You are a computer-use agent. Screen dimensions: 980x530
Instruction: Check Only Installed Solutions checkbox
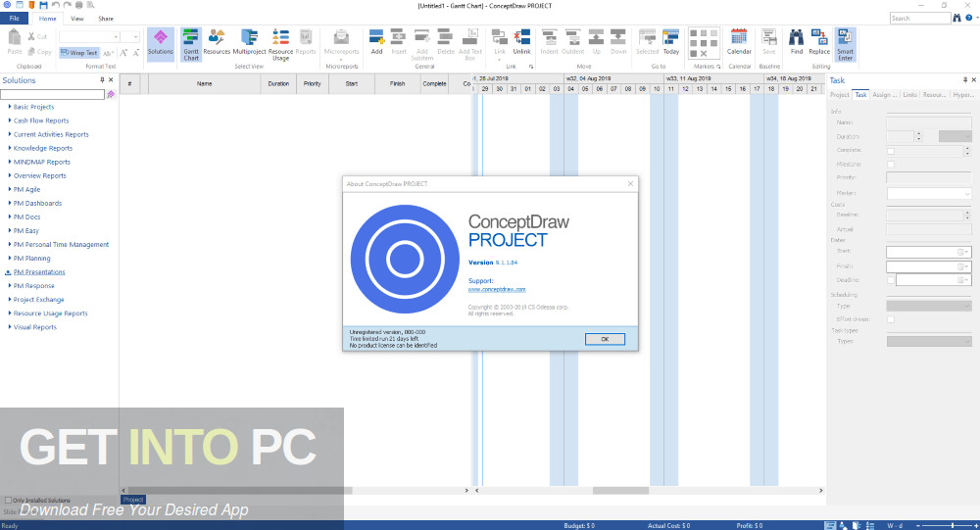pos(8,500)
